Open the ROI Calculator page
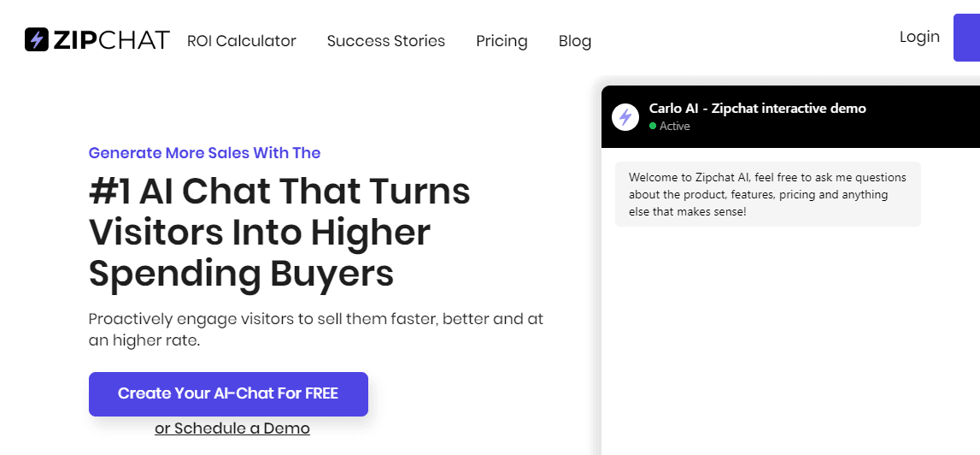 point(242,41)
